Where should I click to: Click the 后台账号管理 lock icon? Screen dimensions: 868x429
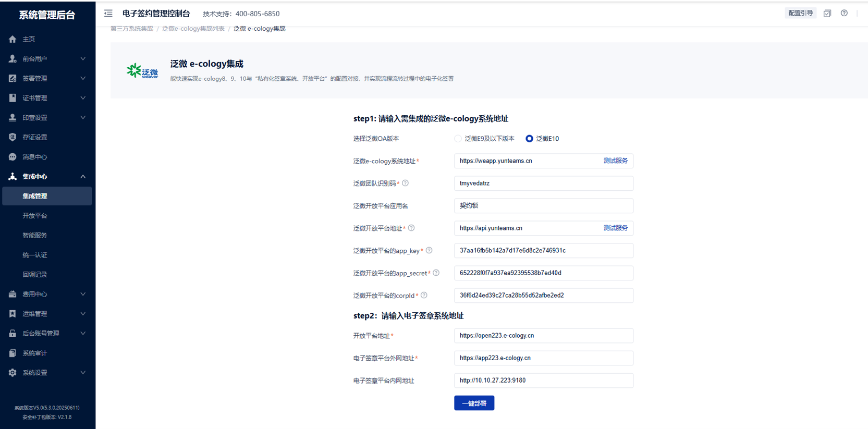13,334
